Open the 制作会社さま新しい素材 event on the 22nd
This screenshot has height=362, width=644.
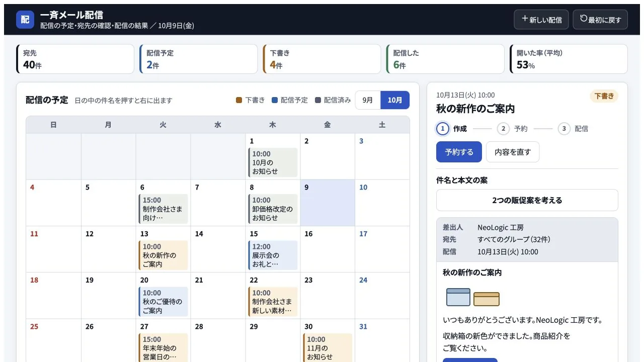(273, 302)
